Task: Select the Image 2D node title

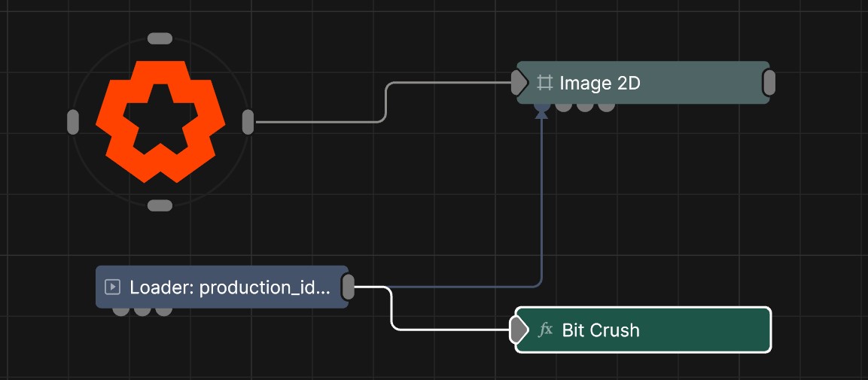Action: [599, 83]
